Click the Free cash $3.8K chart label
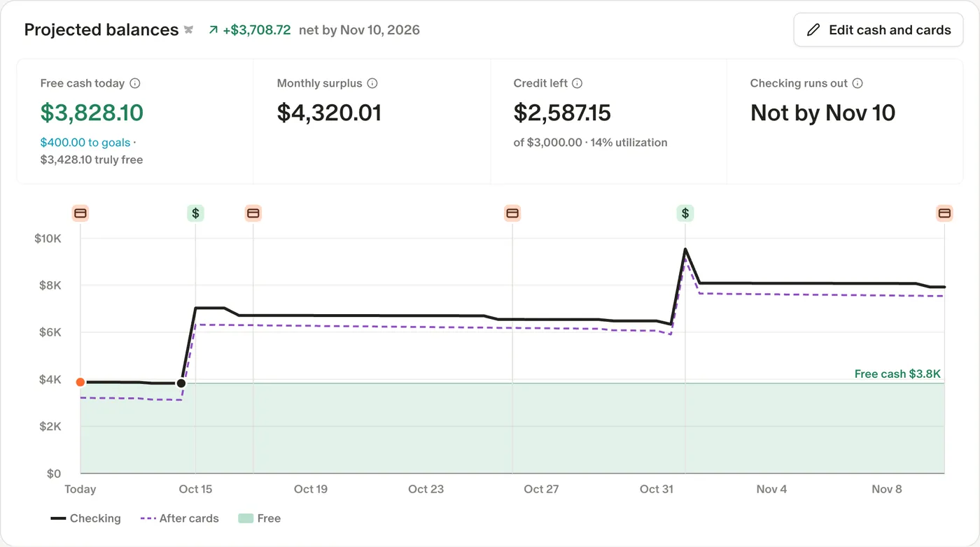This screenshot has width=980, height=547. 897,374
